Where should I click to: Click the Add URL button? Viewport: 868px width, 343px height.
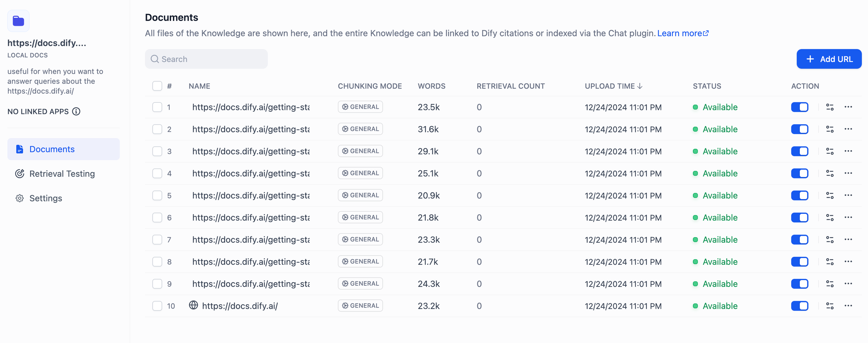(x=829, y=59)
